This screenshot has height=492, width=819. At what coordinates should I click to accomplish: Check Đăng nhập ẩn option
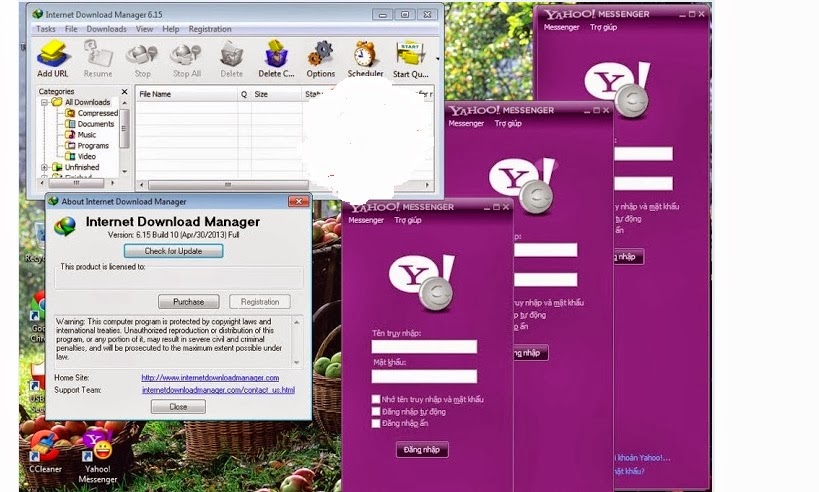click(376, 424)
